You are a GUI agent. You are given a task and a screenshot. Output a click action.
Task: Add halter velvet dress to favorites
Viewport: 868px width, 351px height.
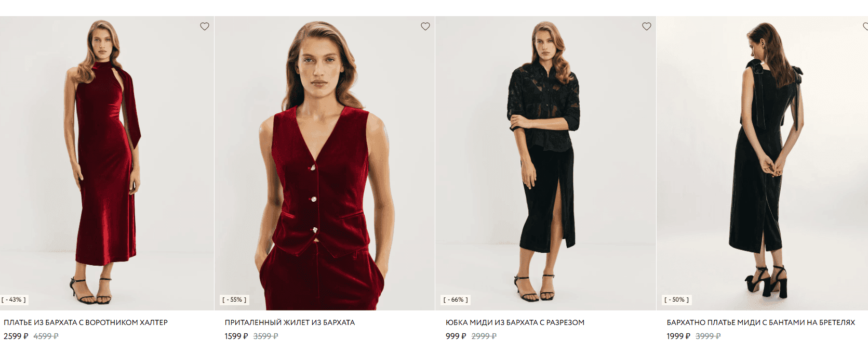tap(205, 27)
